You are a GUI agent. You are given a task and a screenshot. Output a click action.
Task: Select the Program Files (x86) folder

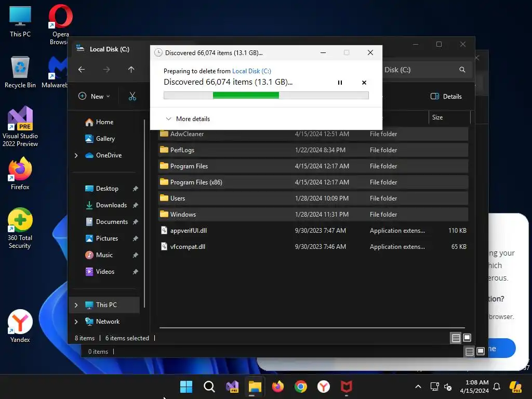313,182
